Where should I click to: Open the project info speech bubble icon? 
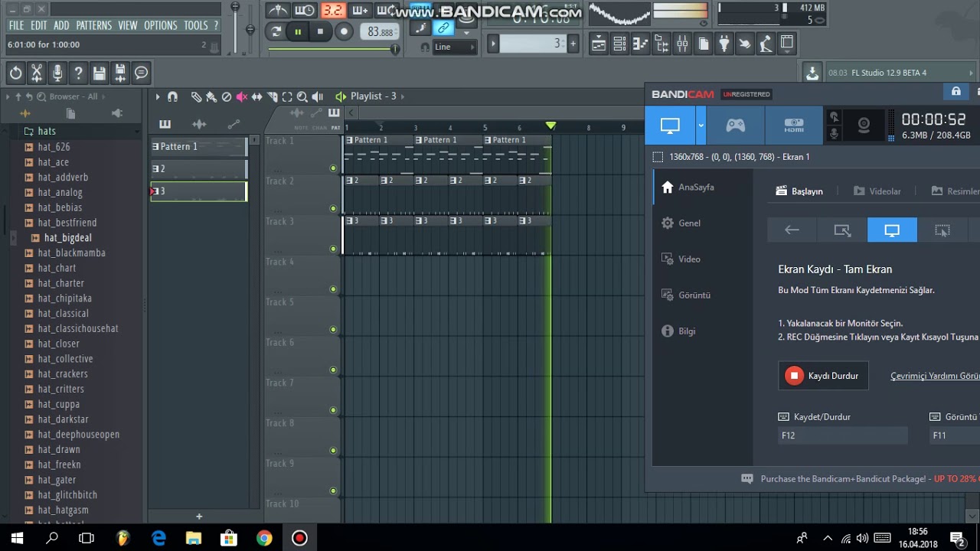coord(141,73)
